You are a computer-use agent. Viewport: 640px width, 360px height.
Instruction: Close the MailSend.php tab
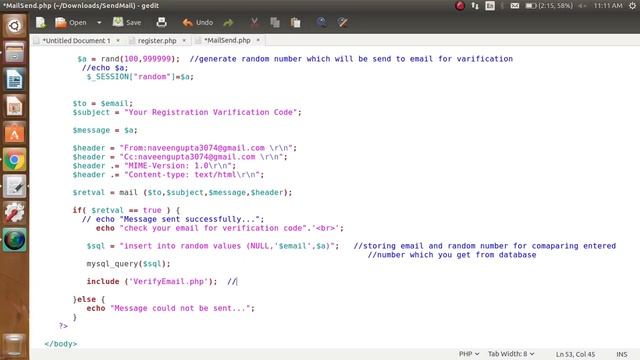(x=258, y=40)
